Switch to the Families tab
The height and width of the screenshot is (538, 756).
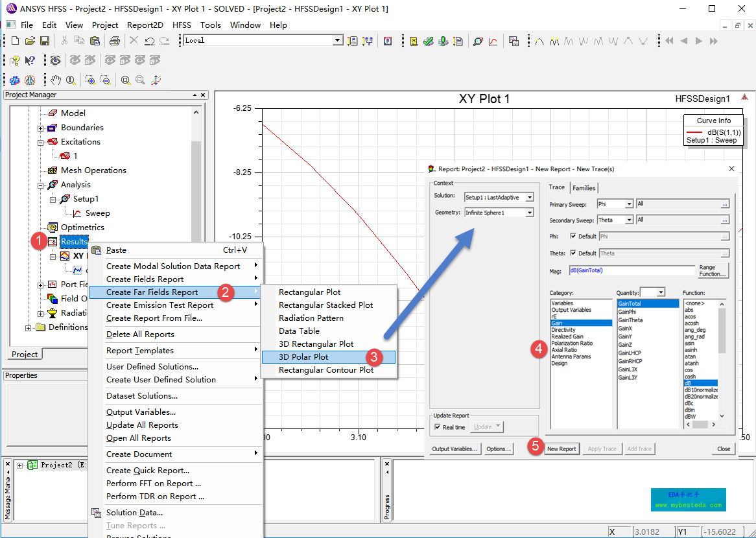(584, 188)
